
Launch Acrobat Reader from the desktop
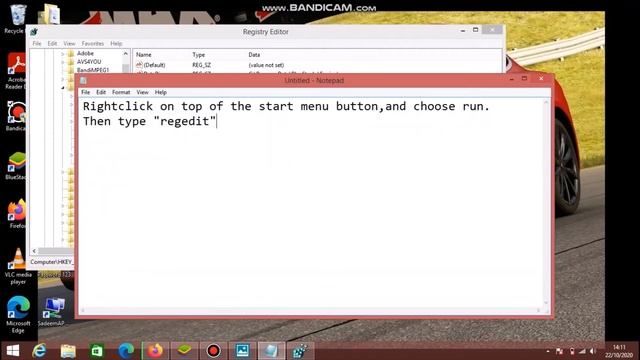pyautogui.click(x=16, y=71)
